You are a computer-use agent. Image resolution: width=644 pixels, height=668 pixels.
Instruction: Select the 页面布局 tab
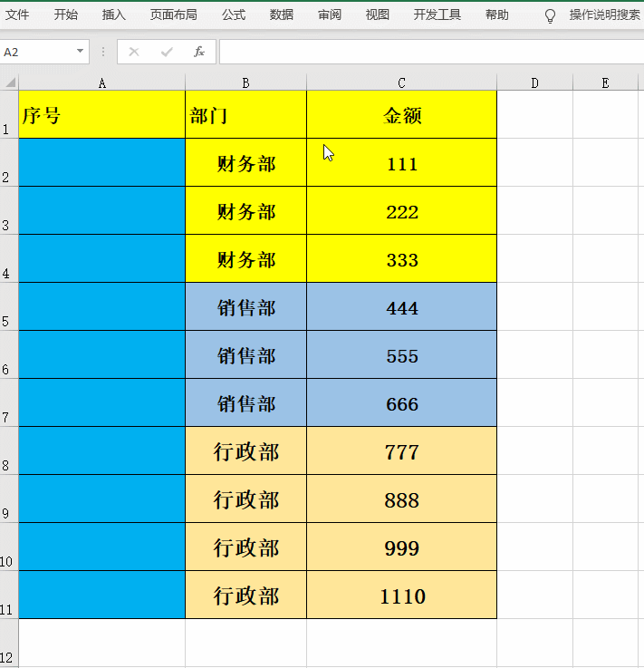coord(173,15)
